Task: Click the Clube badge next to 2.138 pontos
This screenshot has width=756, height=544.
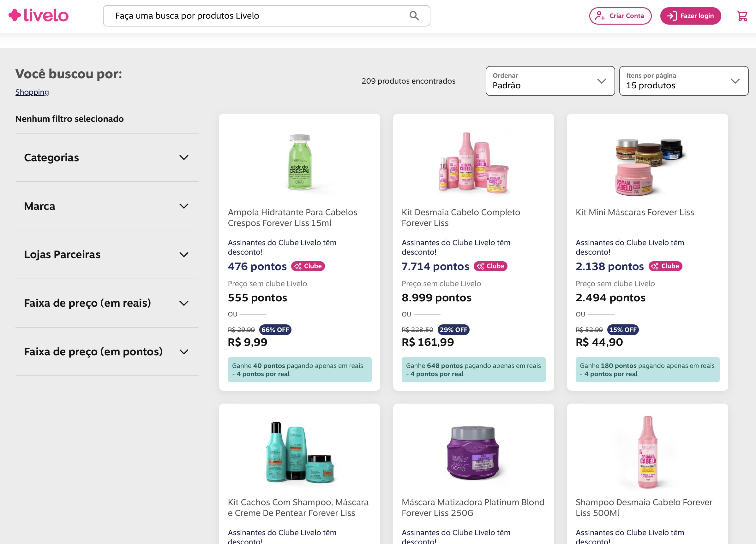Action: point(665,266)
